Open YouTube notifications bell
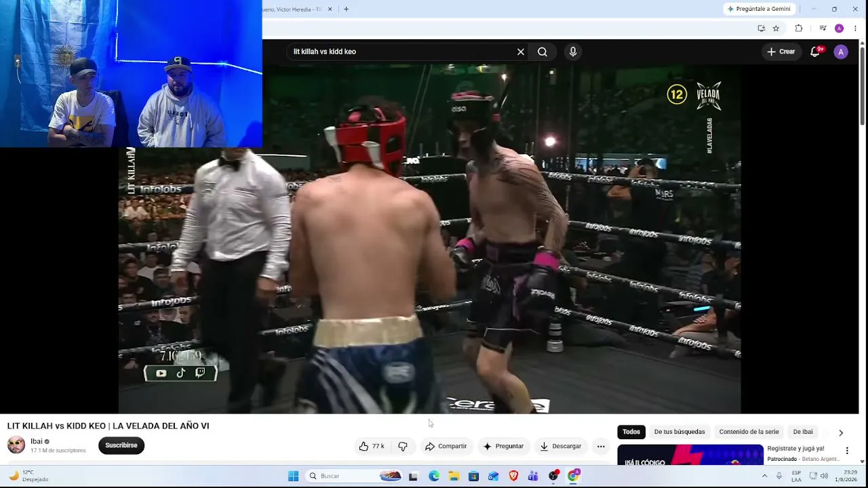Image resolution: width=868 pixels, height=488 pixels. coord(816,52)
